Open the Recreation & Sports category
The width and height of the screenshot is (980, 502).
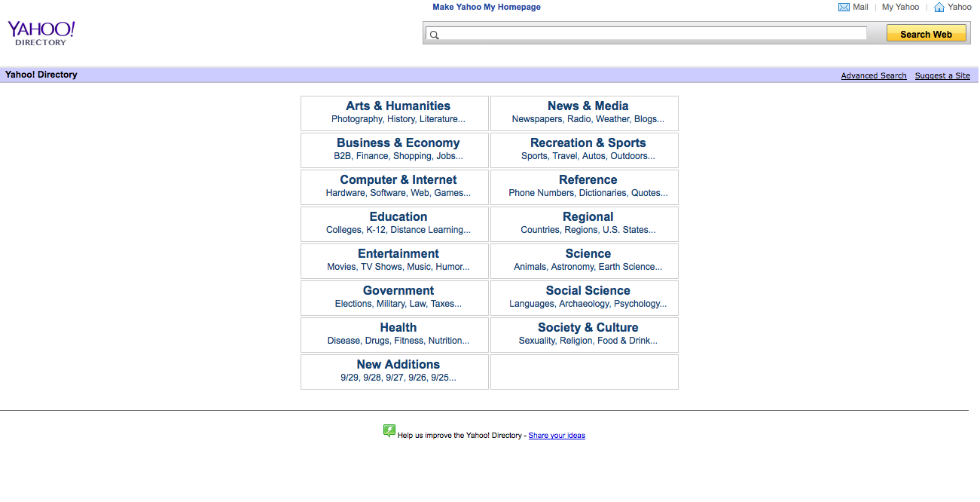(588, 142)
